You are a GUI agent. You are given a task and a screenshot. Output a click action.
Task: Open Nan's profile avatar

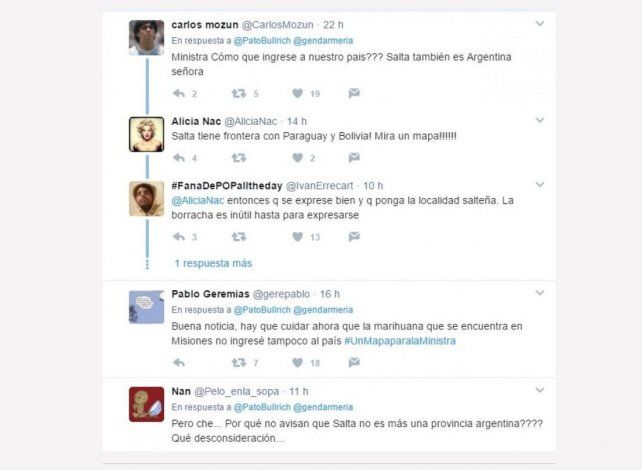(x=147, y=404)
